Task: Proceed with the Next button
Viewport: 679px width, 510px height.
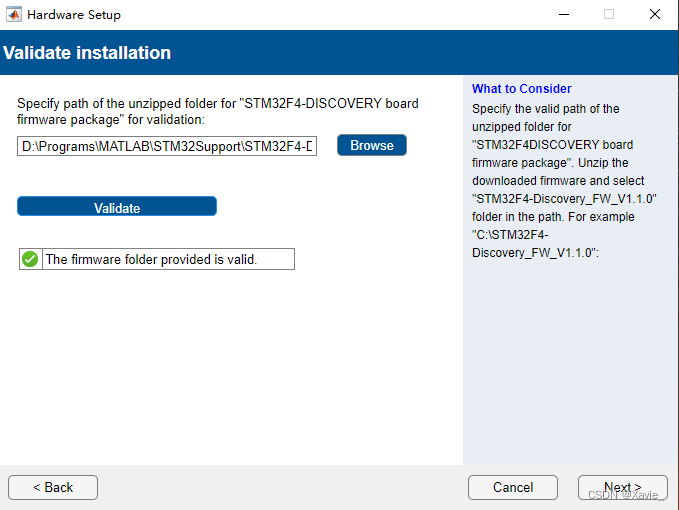Action: coord(623,487)
